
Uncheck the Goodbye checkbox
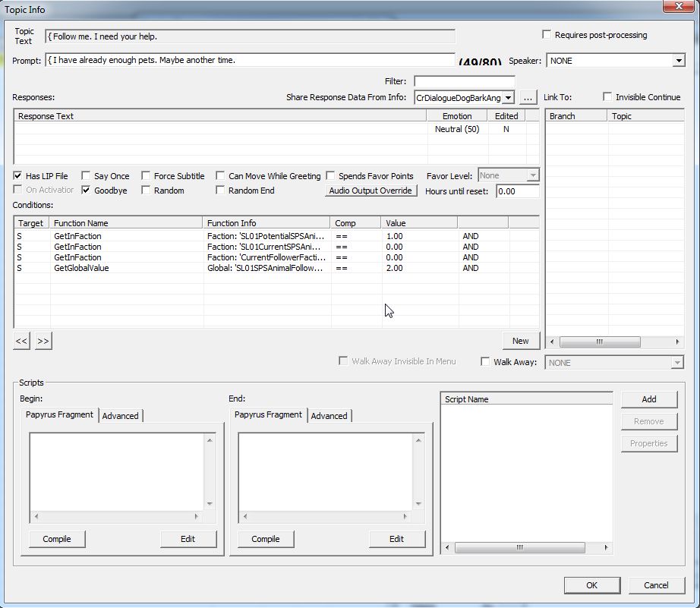pyautogui.click(x=86, y=190)
